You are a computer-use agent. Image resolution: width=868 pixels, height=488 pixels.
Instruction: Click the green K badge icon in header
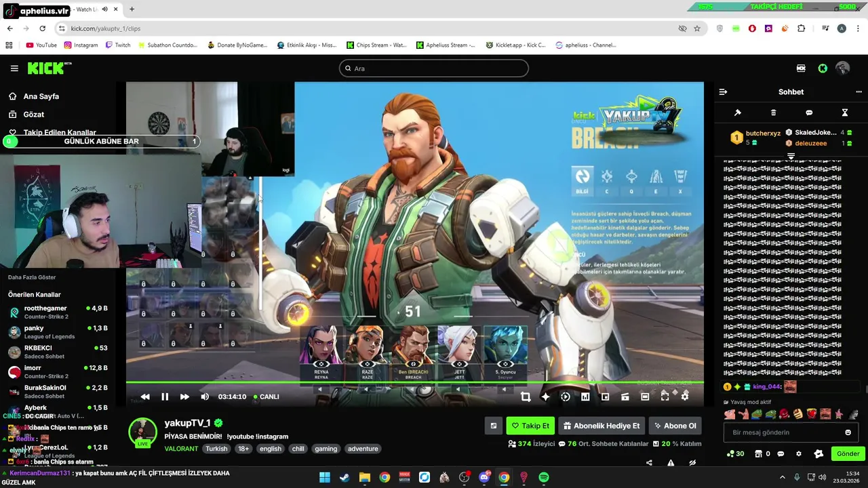(x=823, y=68)
